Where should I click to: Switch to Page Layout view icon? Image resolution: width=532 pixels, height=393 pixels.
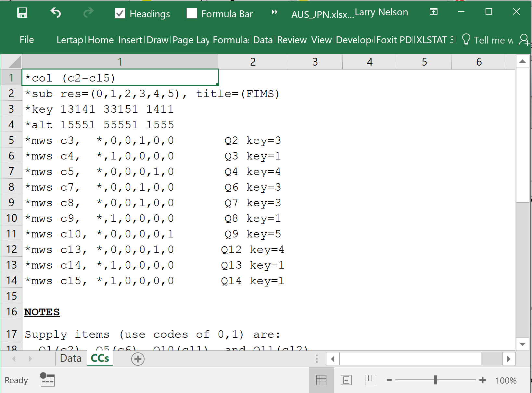346,380
